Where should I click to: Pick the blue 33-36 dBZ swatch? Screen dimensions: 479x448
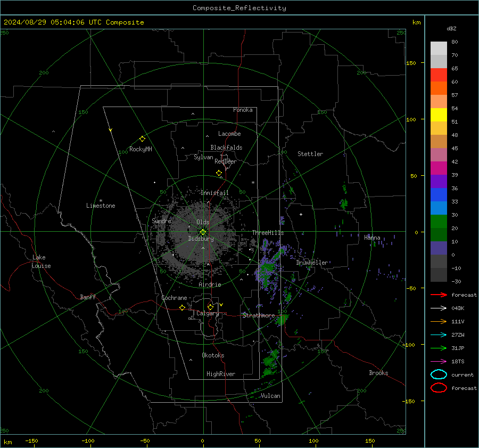tap(439, 195)
